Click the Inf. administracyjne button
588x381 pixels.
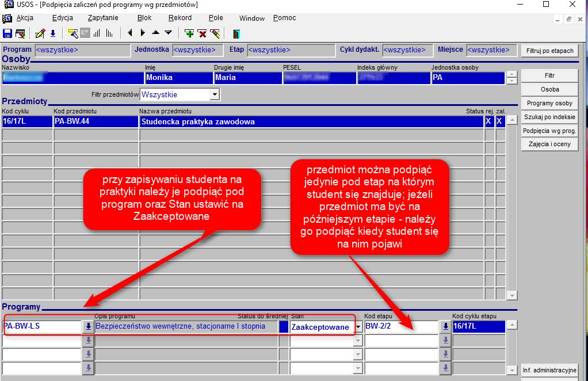coord(550,371)
